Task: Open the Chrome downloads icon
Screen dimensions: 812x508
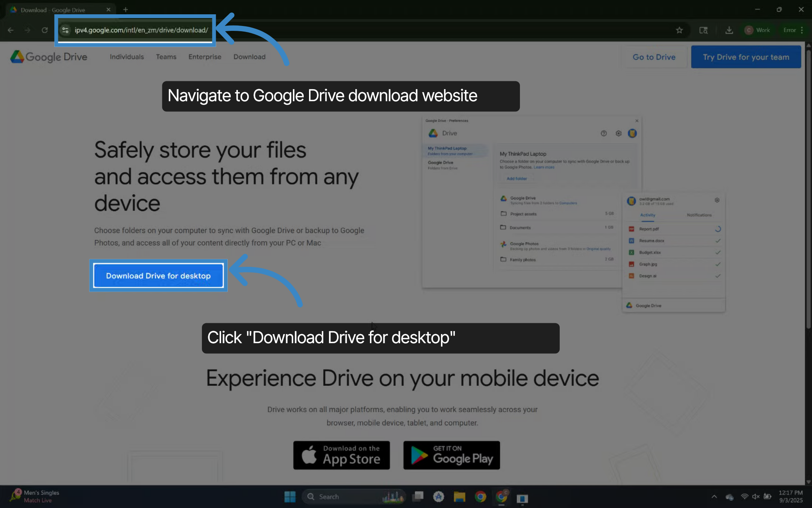Action: [729, 30]
